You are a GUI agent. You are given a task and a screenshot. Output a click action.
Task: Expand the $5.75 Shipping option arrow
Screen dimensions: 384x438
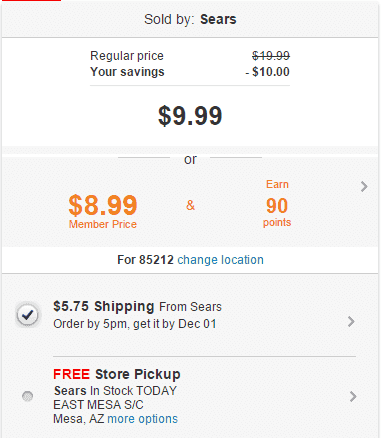(x=351, y=322)
